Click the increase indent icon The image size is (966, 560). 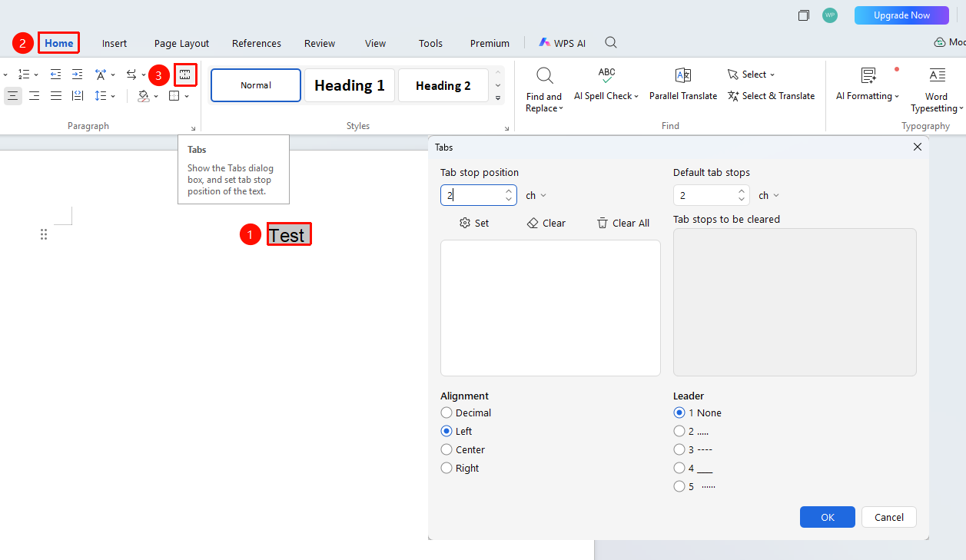pos(77,75)
